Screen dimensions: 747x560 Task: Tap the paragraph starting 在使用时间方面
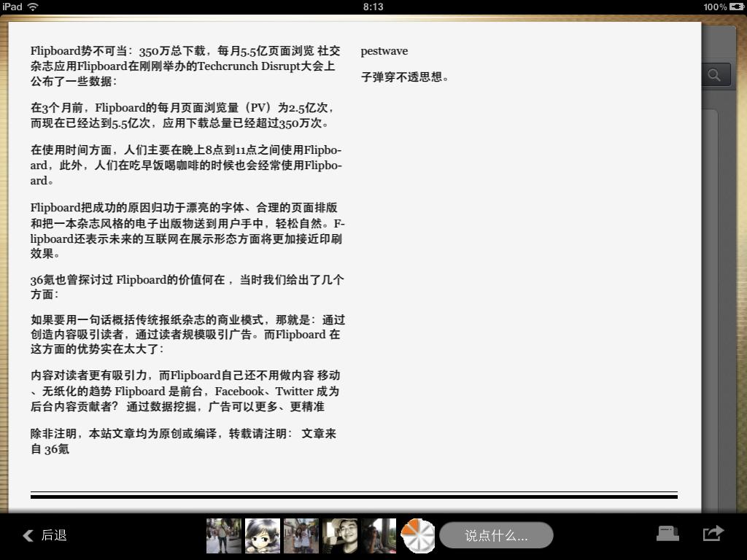(186, 166)
